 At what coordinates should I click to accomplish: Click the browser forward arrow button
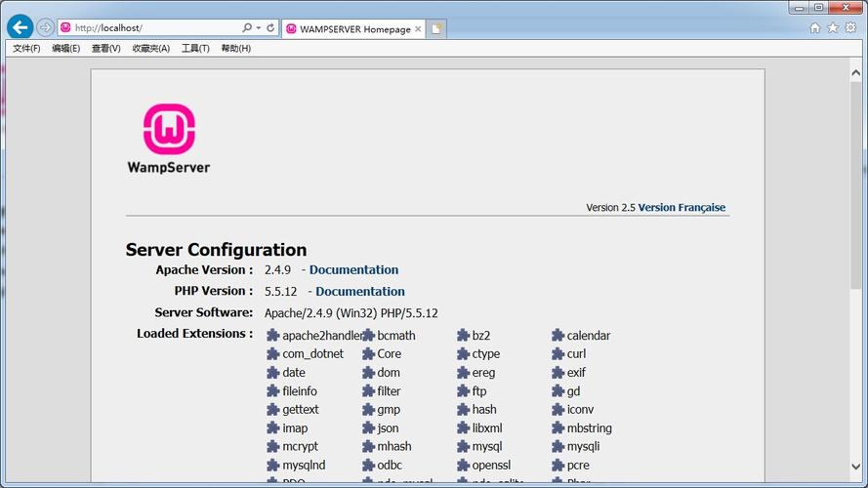pos(45,27)
